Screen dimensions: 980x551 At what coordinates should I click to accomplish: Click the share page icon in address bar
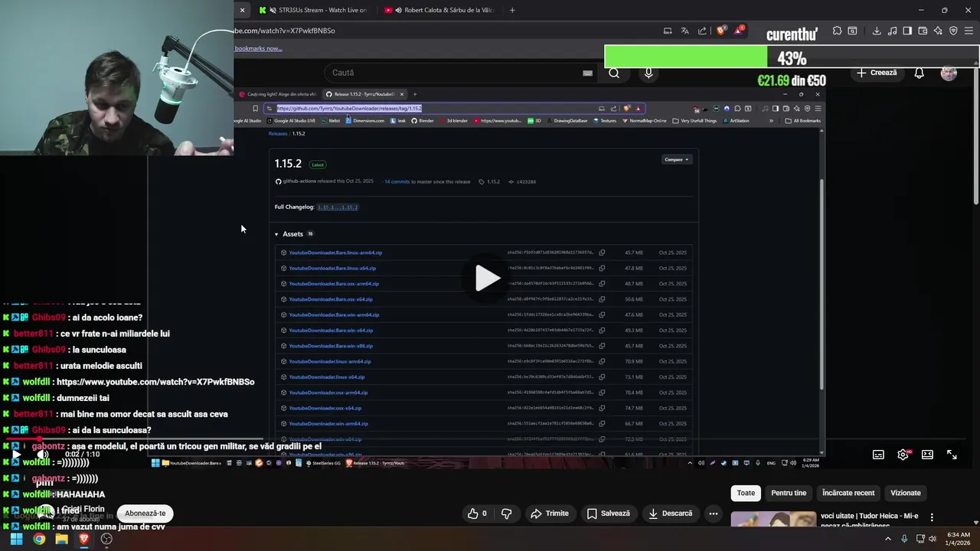(x=703, y=31)
